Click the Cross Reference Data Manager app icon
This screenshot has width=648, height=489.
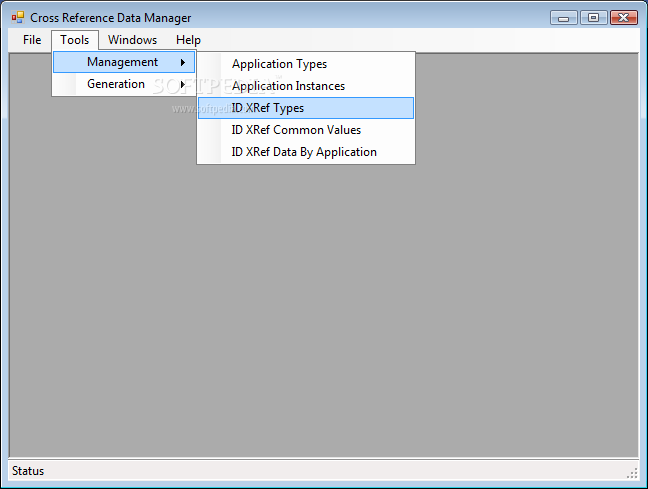tap(18, 17)
